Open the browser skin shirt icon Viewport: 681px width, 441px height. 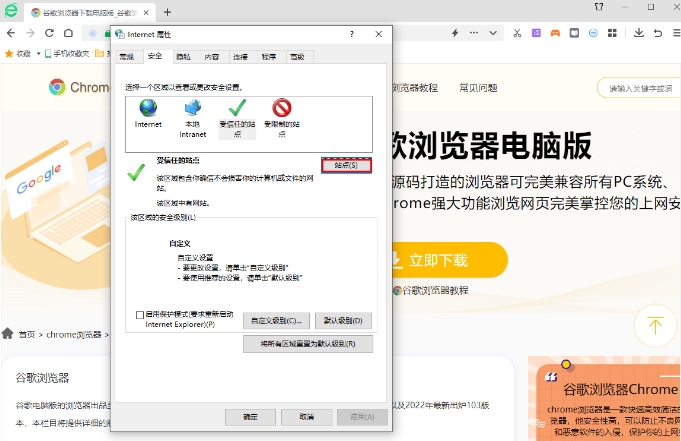tap(599, 7)
